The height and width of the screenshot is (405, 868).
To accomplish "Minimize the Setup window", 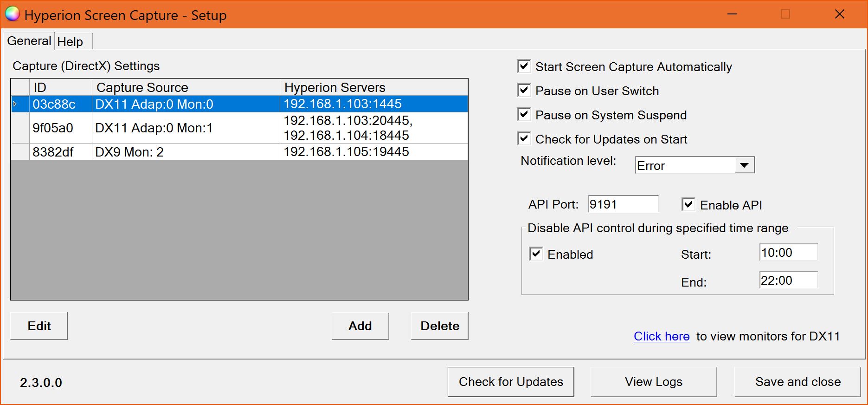I will pyautogui.click(x=732, y=14).
